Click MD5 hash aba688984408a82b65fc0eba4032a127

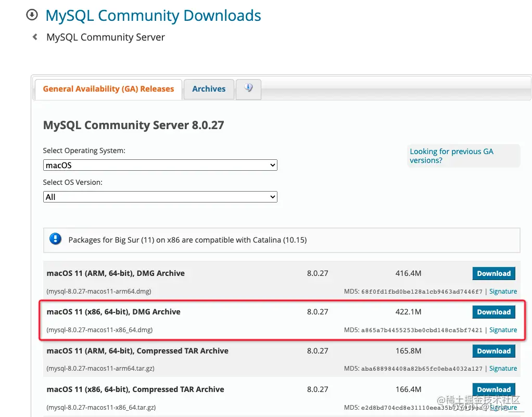click(422, 369)
